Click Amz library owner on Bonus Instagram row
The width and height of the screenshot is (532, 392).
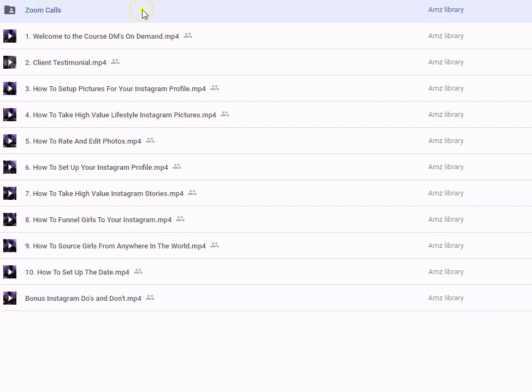coord(446,298)
